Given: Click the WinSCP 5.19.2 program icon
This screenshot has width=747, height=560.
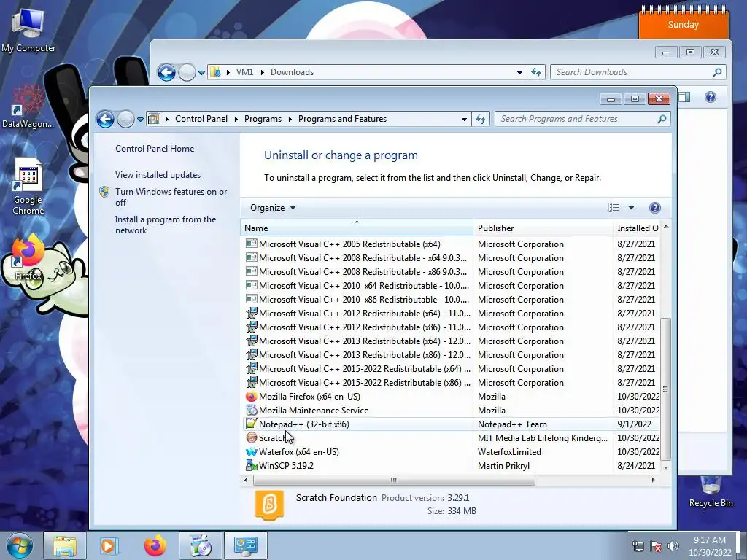Looking at the screenshot, I should coord(251,465).
